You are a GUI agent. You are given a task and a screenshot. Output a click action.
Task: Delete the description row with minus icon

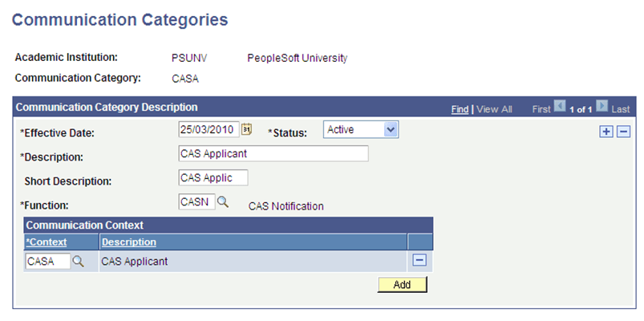click(622, 132)
